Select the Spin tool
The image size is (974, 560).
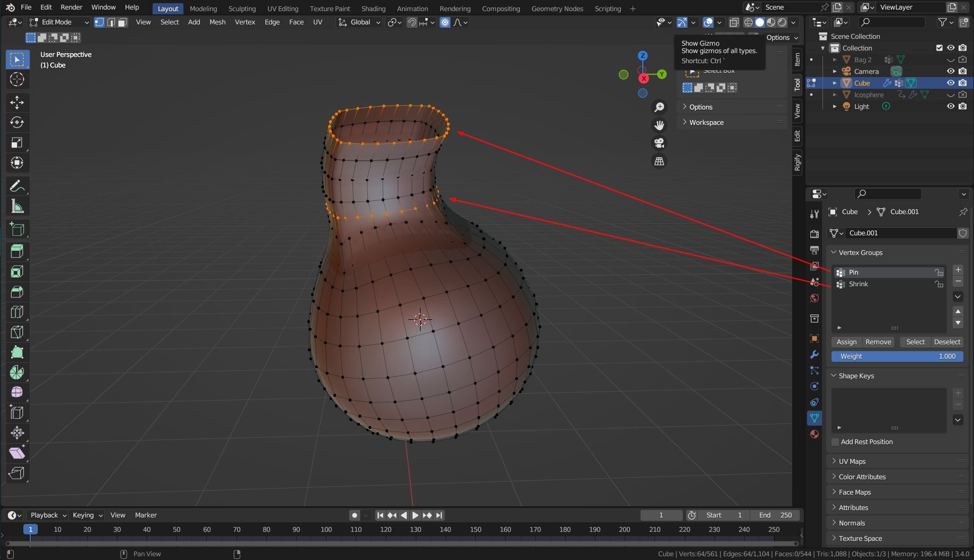point(17,372)
